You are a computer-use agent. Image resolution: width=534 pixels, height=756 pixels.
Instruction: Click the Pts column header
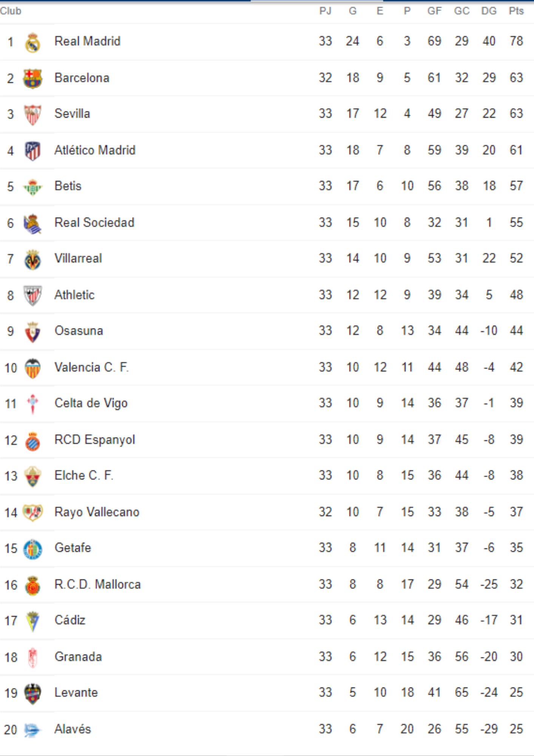516,11
